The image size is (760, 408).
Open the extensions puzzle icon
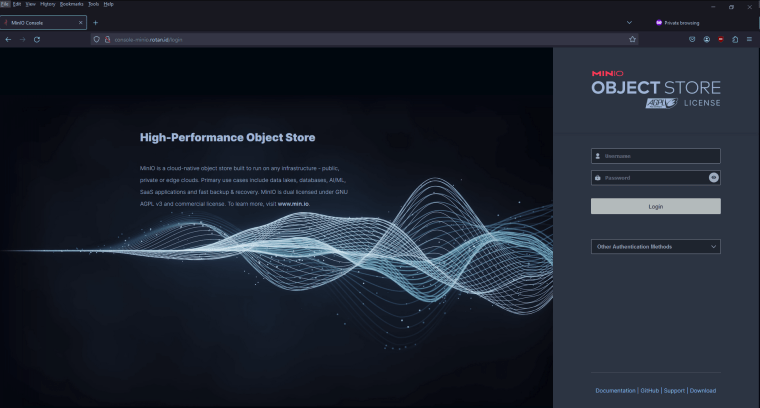(x=735, y=40)
